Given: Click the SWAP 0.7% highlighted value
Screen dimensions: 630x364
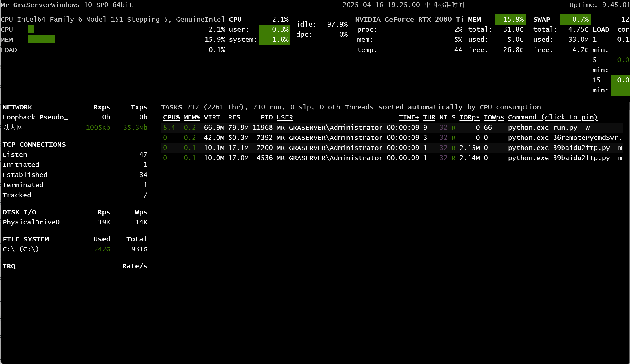Looking at the screenshot, I should click(x=575, y=20).
